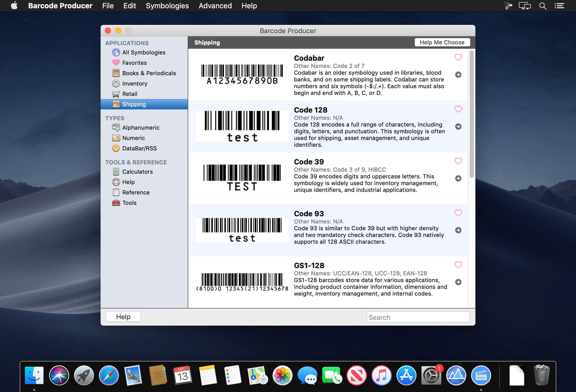Click the Code 93 barcode preview thumbnail

click(x=242, y=230)
